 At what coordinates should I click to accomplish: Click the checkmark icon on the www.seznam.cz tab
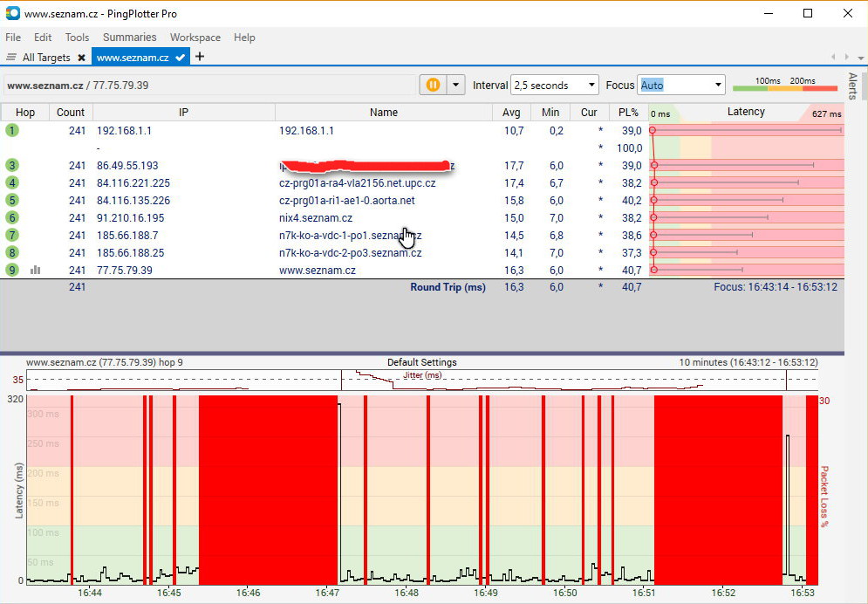(180, 58)
